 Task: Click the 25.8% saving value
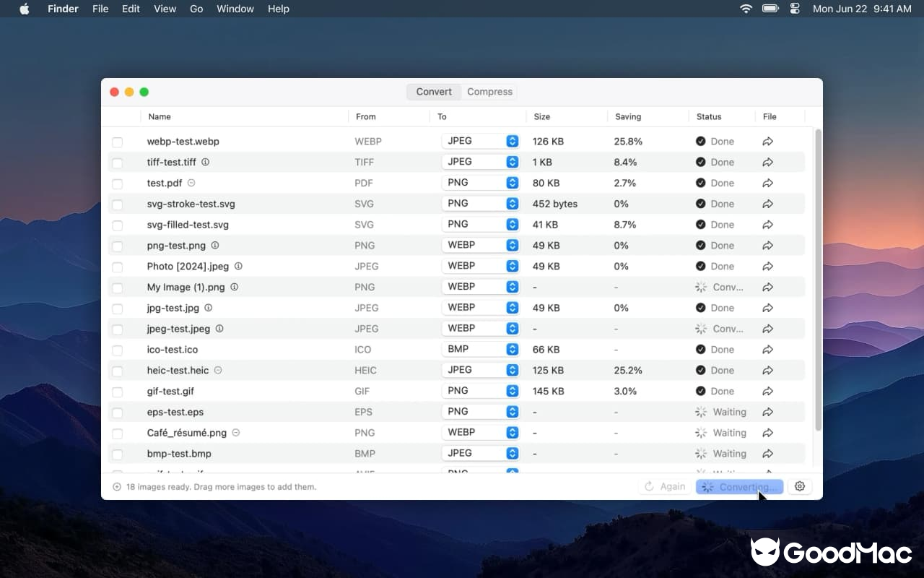(x=628, y=142)
